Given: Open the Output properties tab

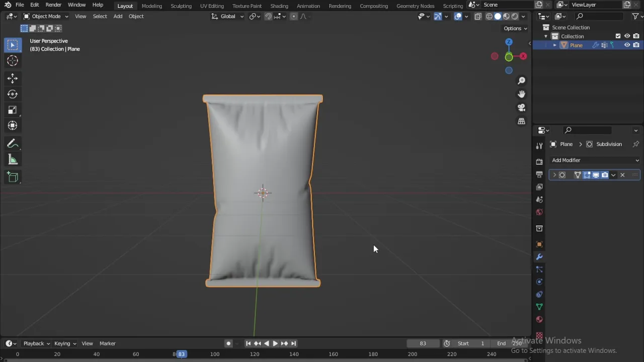Looking at the screenshot, I should click(x=539, y=174).
